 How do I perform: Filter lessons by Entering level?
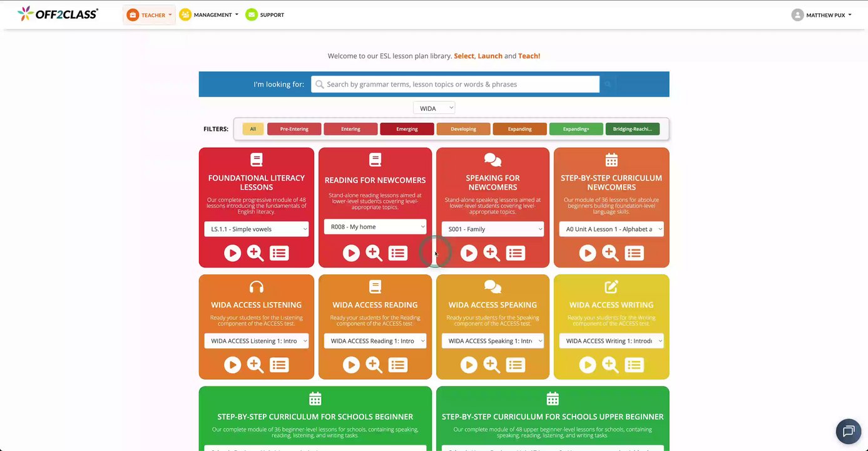click(x=350, y=129)
